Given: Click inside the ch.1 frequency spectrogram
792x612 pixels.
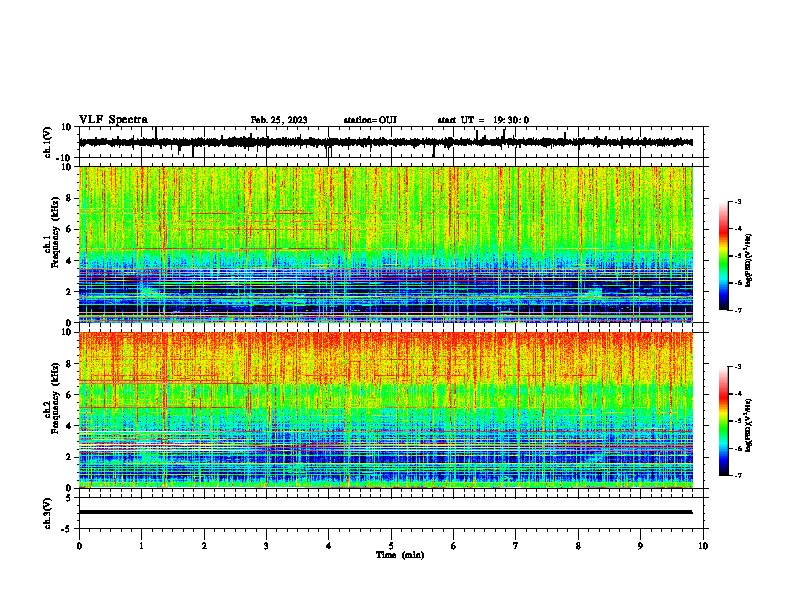Looking at the screenshot, I should tap(385, 244).
